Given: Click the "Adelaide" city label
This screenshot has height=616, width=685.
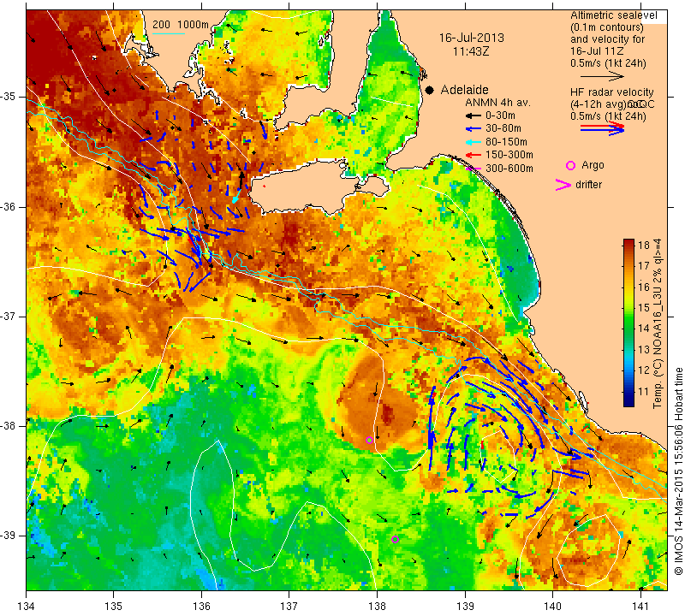Looking at the screenshot, I should click(x=464, y=90).
